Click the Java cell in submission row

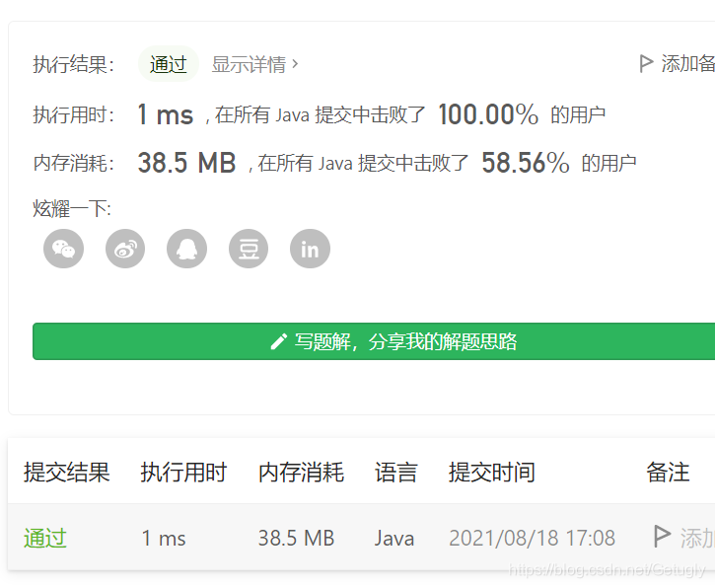[394, 539]
